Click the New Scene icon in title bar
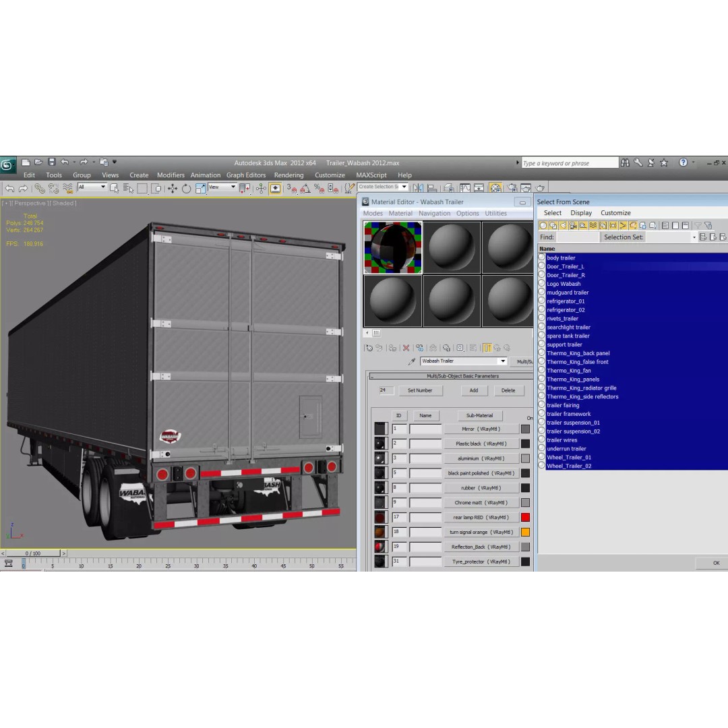 point(26,162)
